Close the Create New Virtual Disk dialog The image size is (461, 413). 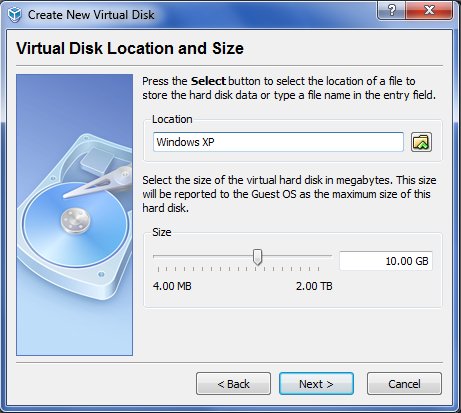(x=429, y=10)
